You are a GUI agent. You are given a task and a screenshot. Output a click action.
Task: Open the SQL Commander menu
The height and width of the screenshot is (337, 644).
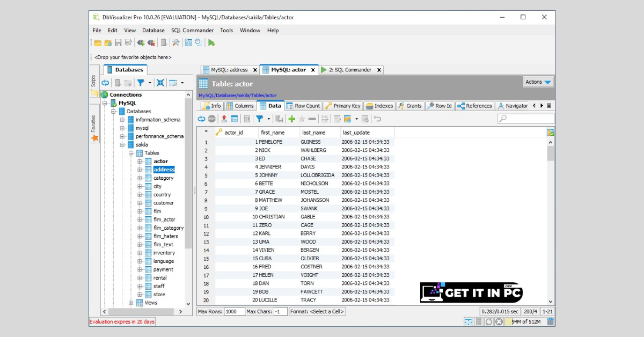(192, 31)
